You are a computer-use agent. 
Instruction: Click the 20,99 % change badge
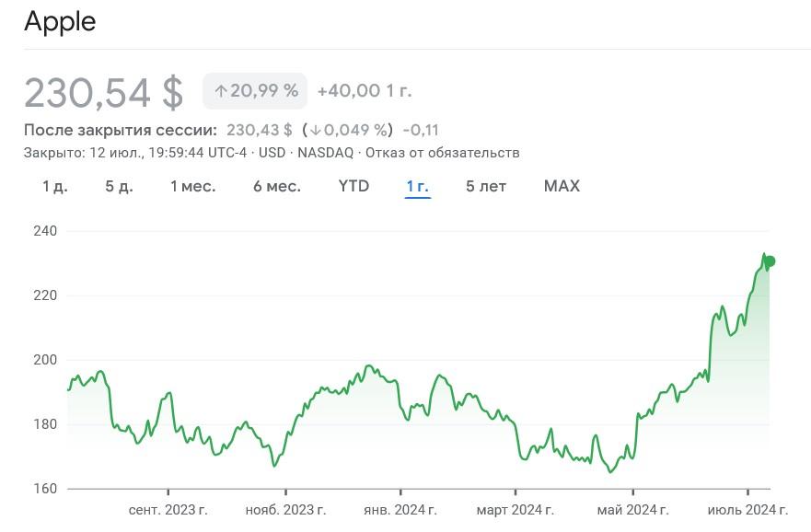pos(255,91)
